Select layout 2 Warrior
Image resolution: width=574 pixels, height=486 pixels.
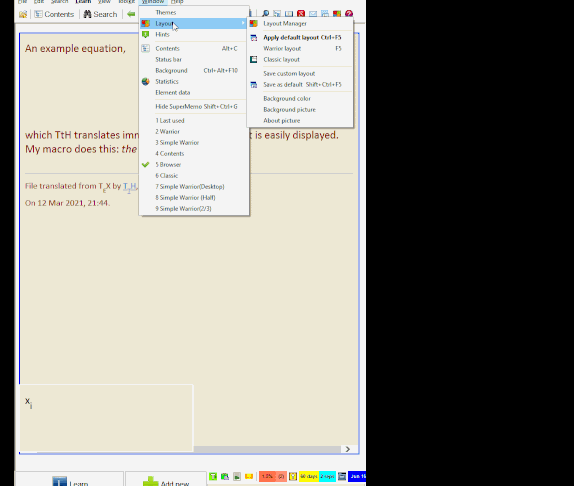point(194,131)
